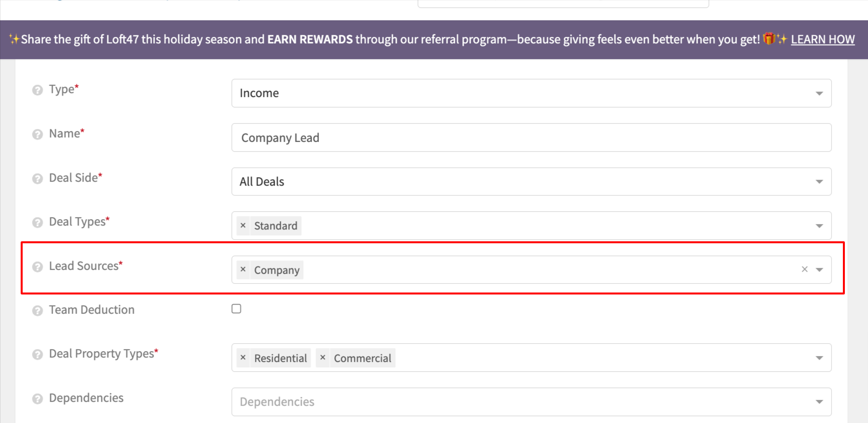Open help icon beside Deal Property Types
The height and width of the screenshot is (423, 868).
coord(37,355)
